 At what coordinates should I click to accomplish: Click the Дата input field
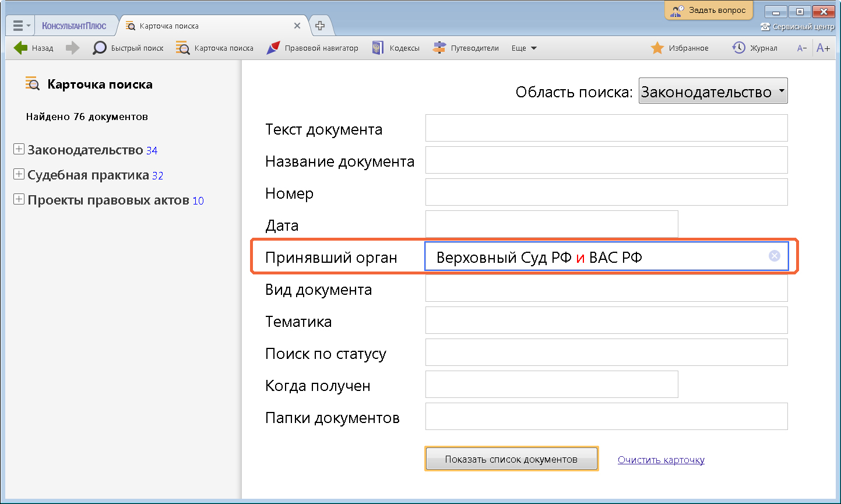tap(552, 224)
